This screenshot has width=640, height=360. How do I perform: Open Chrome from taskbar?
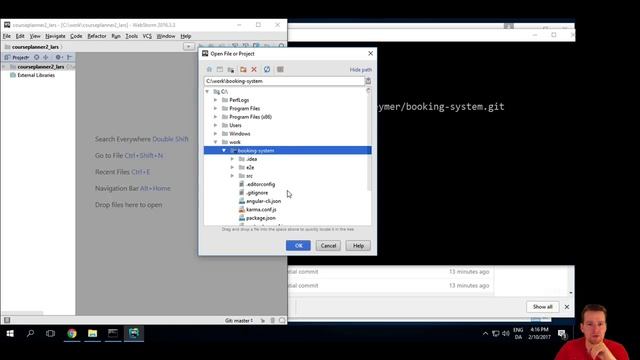coord(72,333)
